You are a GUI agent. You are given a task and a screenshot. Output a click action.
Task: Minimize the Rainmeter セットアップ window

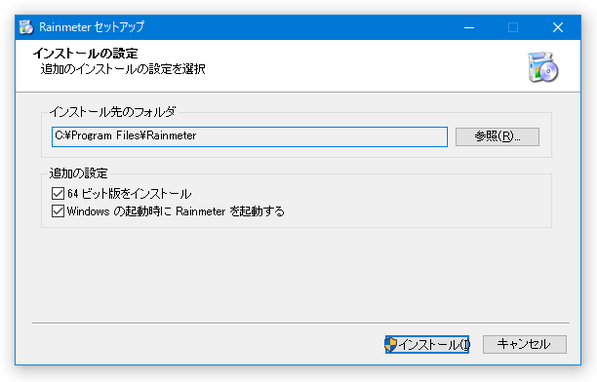tap(469, 27)
